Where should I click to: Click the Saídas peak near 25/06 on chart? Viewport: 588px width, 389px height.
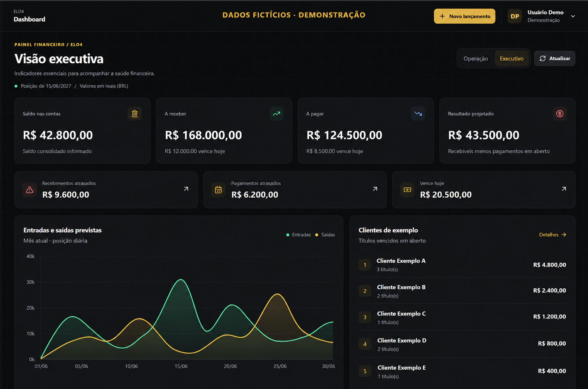coord(278,294)
